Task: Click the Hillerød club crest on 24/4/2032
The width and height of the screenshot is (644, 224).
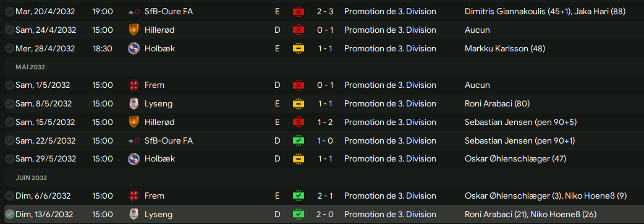Action: coord(134,30)
